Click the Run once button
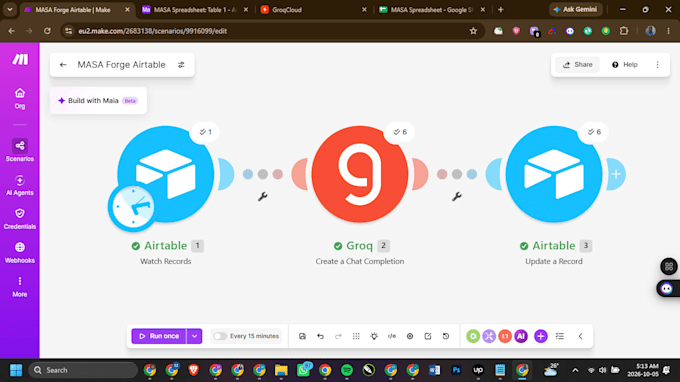This screenshot has width=680, height=382. (x=159, y=336)
